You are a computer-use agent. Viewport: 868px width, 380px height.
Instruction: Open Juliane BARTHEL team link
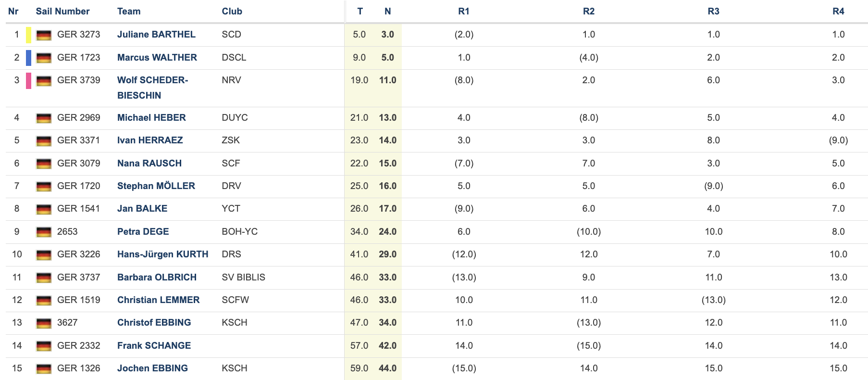pos(156,35)
